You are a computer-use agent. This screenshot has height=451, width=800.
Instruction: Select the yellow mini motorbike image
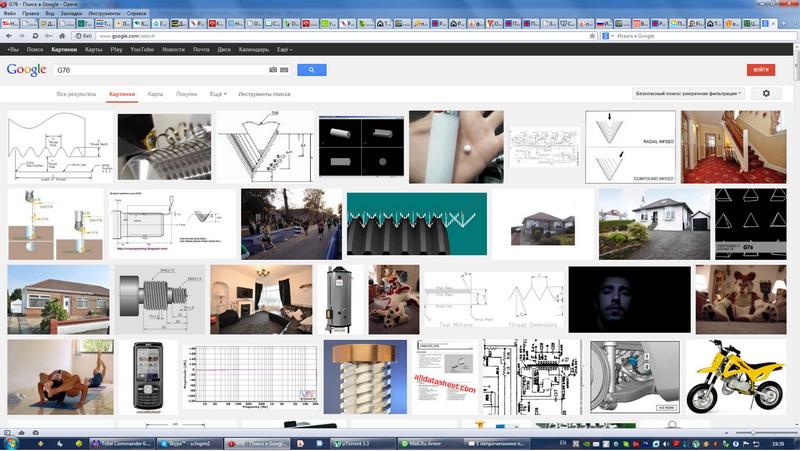coord(741,377)
